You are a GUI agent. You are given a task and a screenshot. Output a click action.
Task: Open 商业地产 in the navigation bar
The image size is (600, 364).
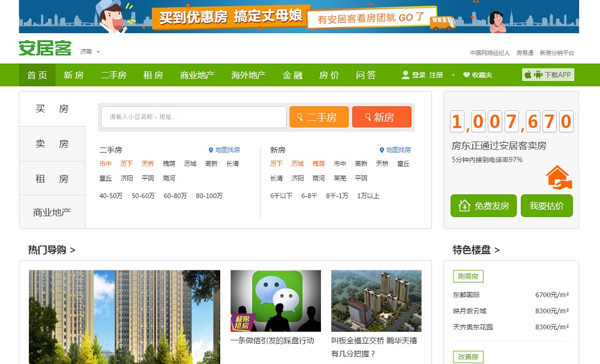click(x=197, y=75)
